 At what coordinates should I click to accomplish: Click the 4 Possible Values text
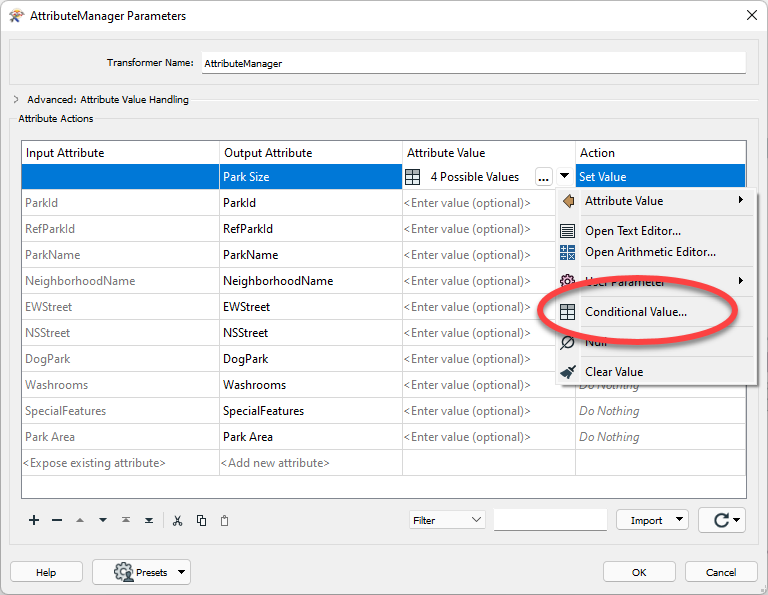point(475,177)
